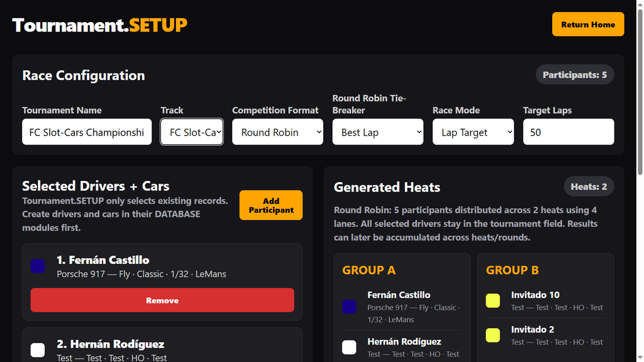
Task: Click the Return Home button
Action: point(588,25)
